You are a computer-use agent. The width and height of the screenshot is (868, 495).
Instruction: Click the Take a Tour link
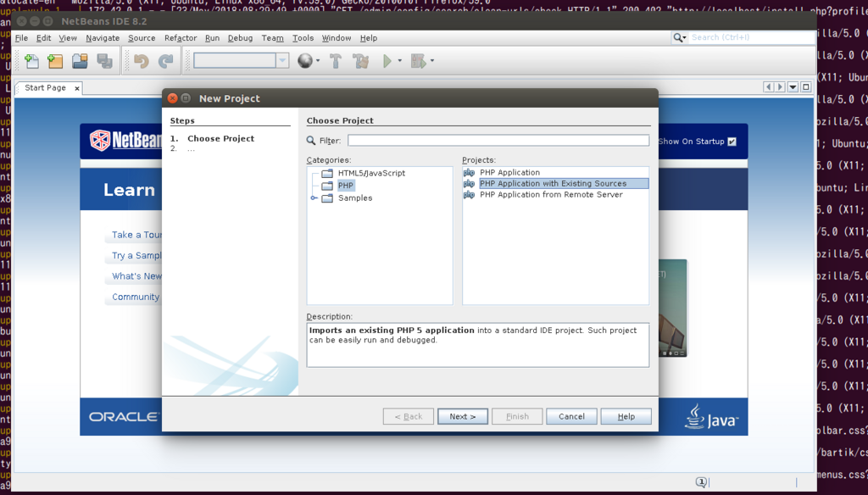click(136, 235)
